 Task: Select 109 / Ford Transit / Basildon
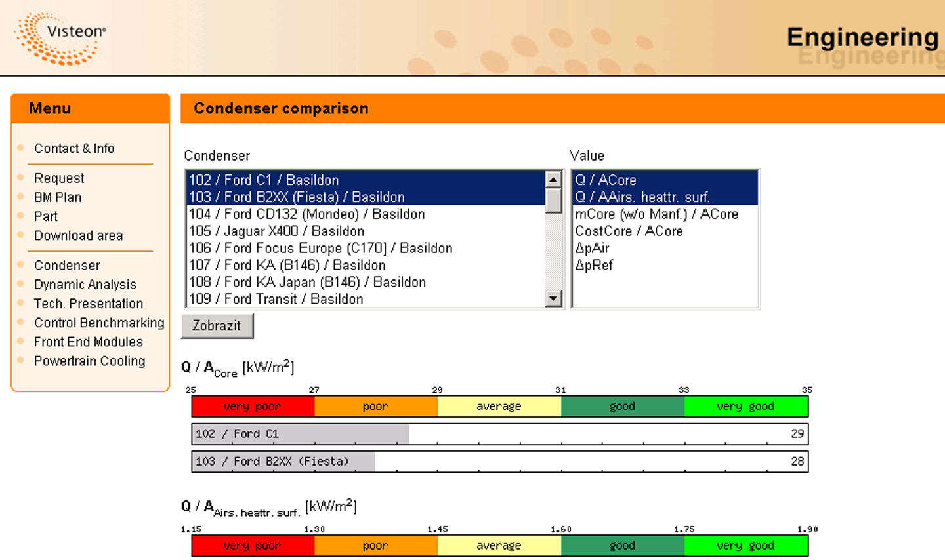point(366,299)
